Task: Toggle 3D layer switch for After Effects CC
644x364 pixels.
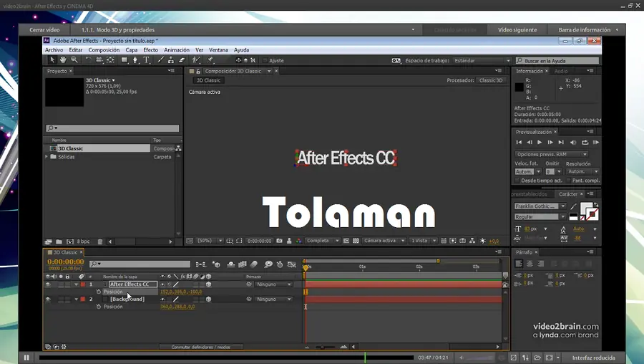Action: [209, 284]
